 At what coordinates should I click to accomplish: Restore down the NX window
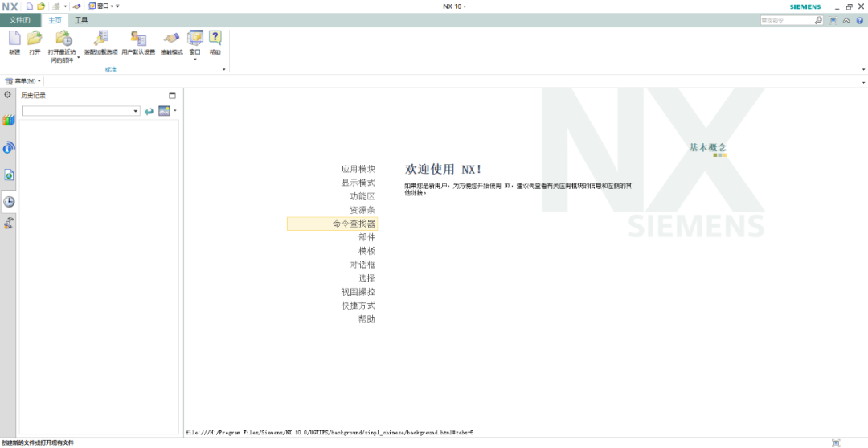coord(850,6)
